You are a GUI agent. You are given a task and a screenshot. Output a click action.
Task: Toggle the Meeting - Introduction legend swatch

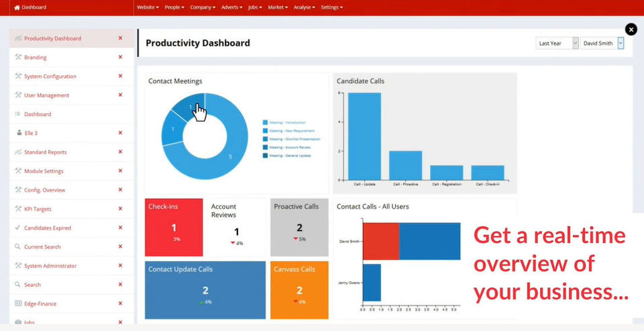pyautogui.click(x=266, y=123)
